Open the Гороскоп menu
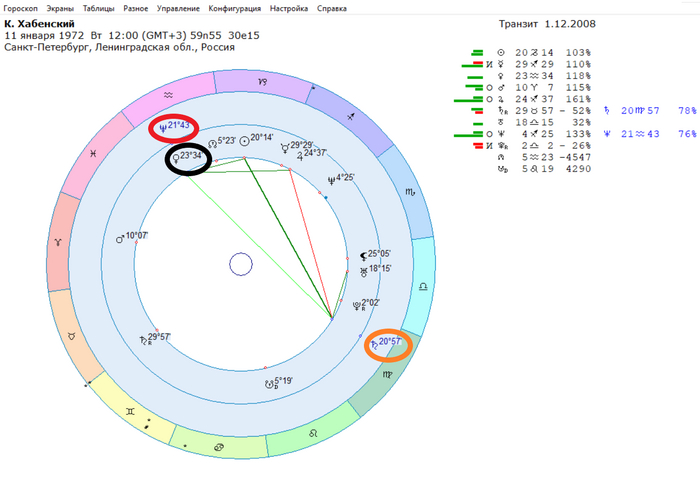 [x=21, y=8]
